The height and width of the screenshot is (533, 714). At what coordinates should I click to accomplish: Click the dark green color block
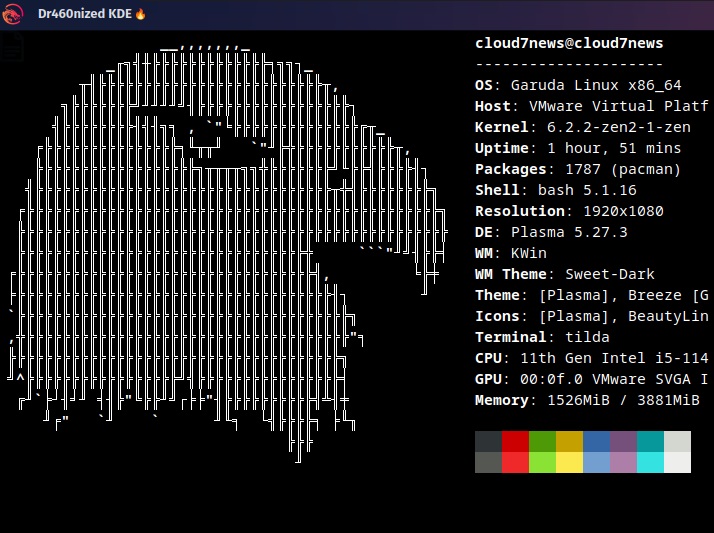pos(542,442)
